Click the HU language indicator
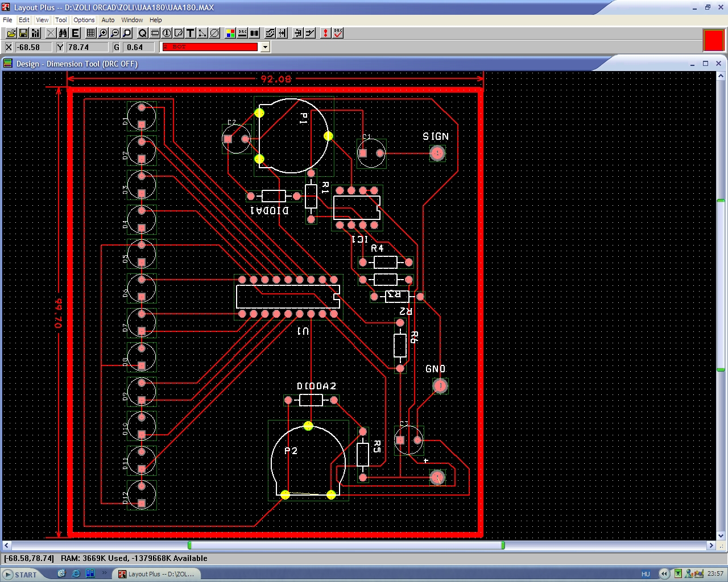The image size is (728, 582). 646,574
